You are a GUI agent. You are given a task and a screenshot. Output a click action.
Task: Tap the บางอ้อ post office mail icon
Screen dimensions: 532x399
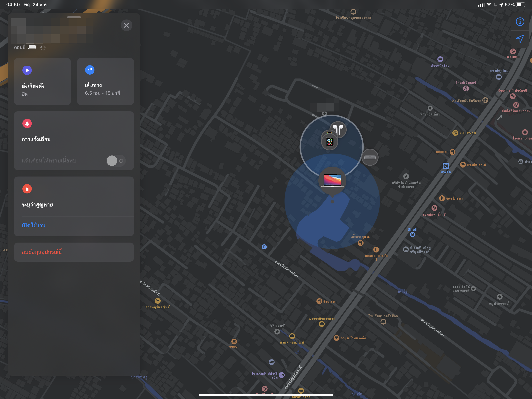click(x=499, y=77)
